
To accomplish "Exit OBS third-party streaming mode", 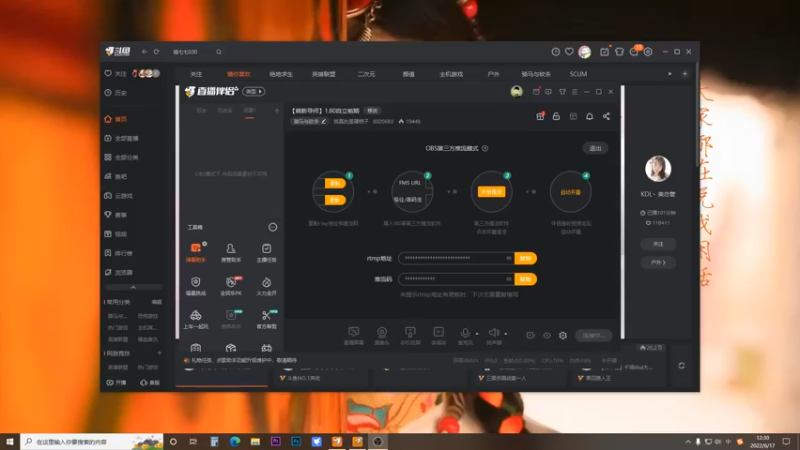I will 595,148.
